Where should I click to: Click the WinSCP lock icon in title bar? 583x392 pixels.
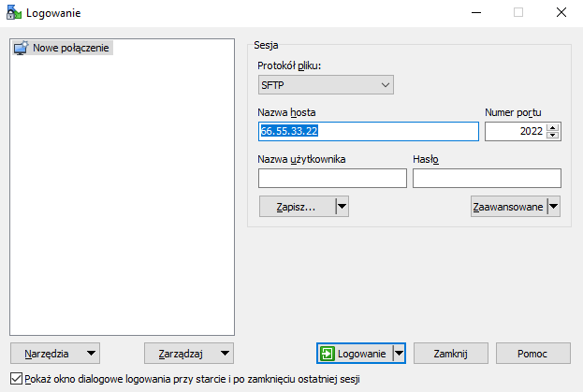[13, 12]
